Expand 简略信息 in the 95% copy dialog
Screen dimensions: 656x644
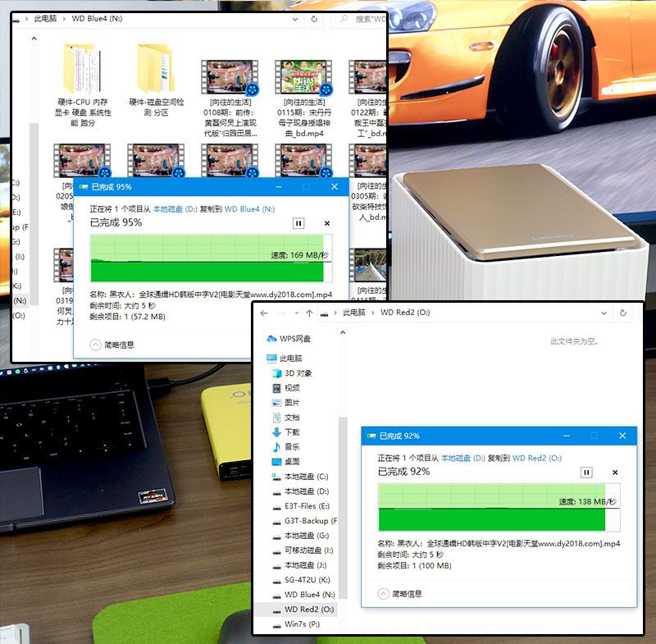[x=112, y=345]
